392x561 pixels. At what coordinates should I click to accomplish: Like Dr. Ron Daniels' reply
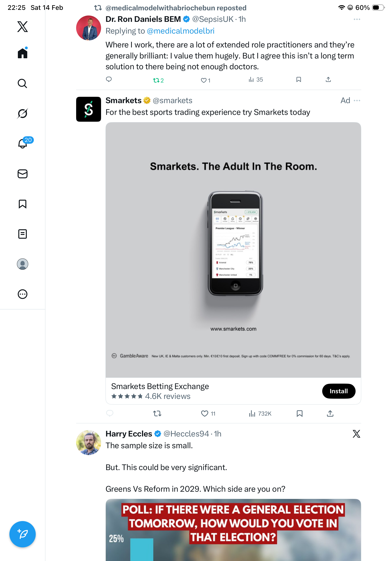(204, 80)
